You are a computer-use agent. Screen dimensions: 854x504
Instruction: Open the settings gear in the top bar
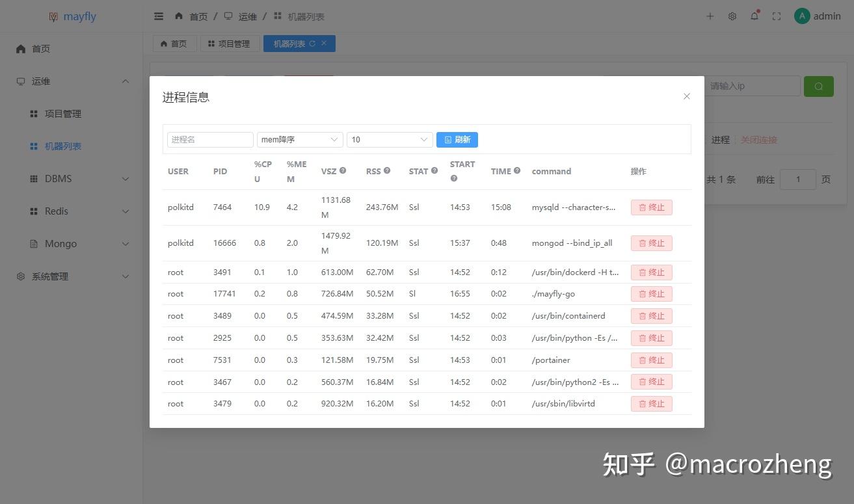[x=732, y=16]
